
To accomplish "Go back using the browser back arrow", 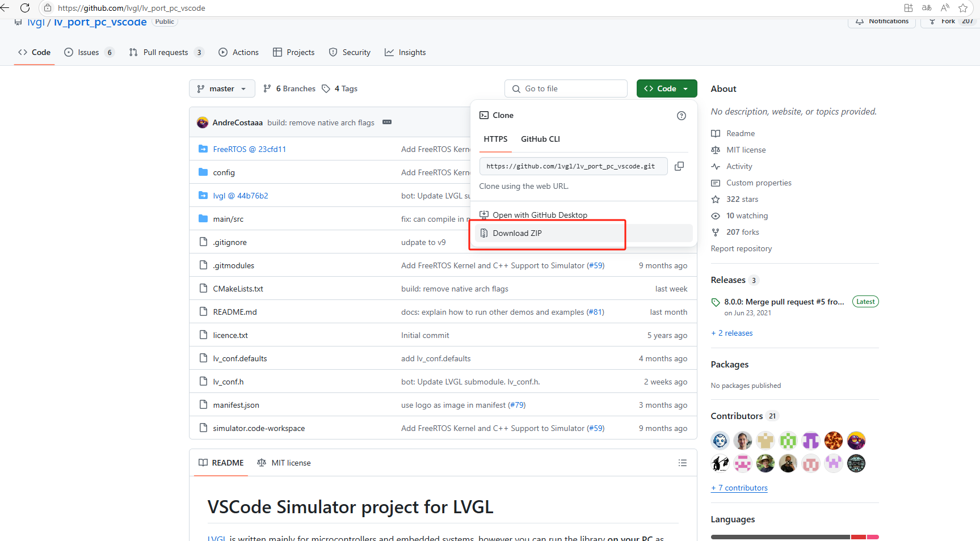I will [x=5, y=8].
